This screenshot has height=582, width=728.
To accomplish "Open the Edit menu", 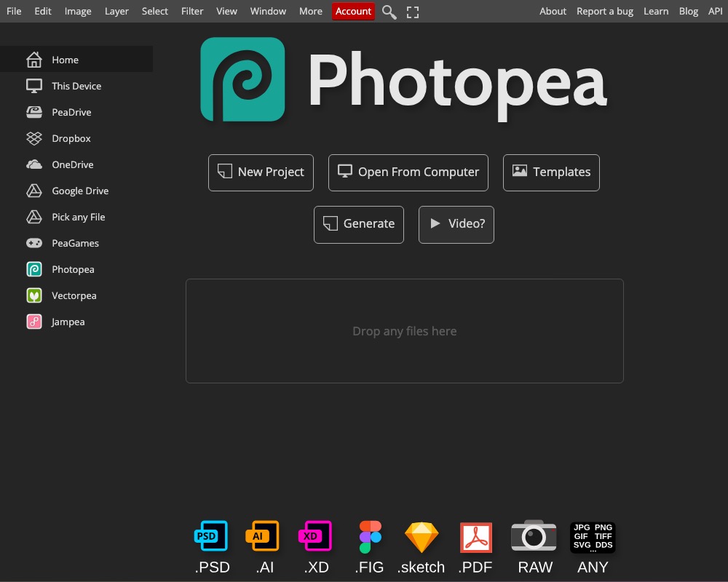I will click(43, 11).
